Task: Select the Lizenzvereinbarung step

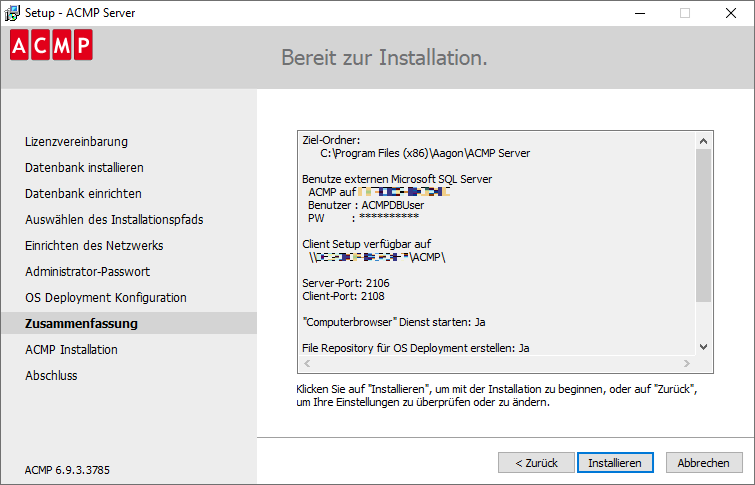Action: [76, 142]
